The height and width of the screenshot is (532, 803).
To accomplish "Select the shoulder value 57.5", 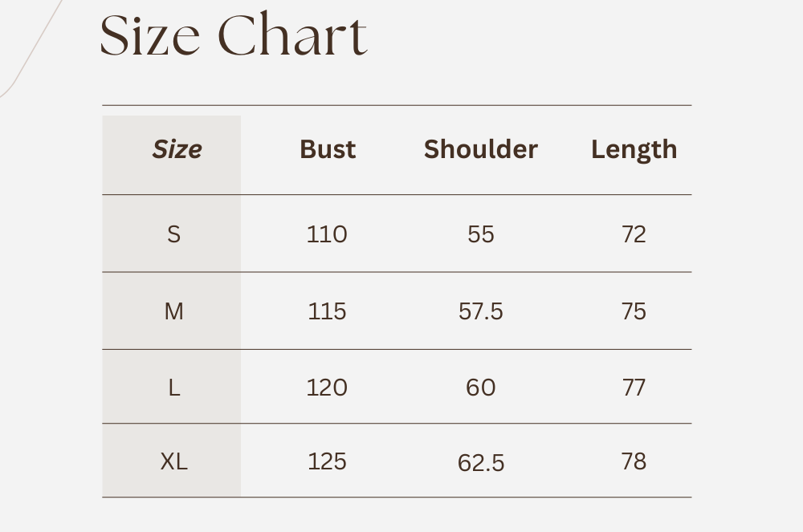I will (480, 311).
